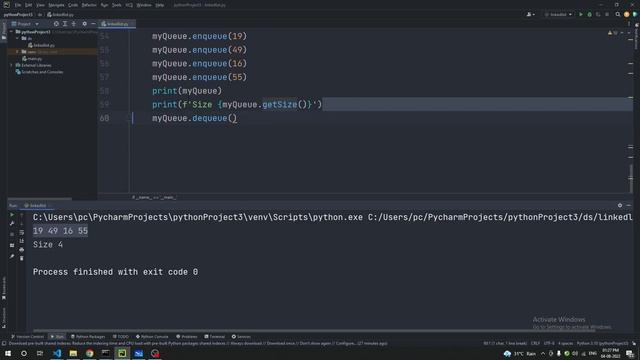Click trash clear-all icon in Run console

pyautogui.click(x=22, y=258)
